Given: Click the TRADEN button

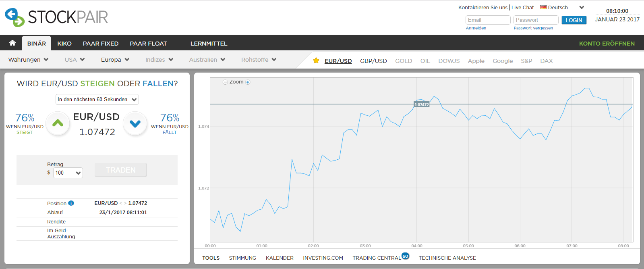Looking at the screenshot, I should coord(121,170).
